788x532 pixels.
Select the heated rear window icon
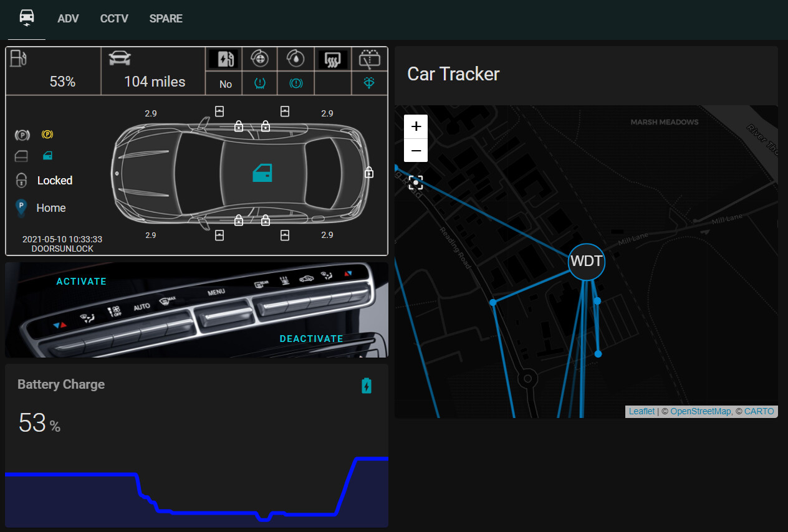pyautogui.click(x=333, y=59)
